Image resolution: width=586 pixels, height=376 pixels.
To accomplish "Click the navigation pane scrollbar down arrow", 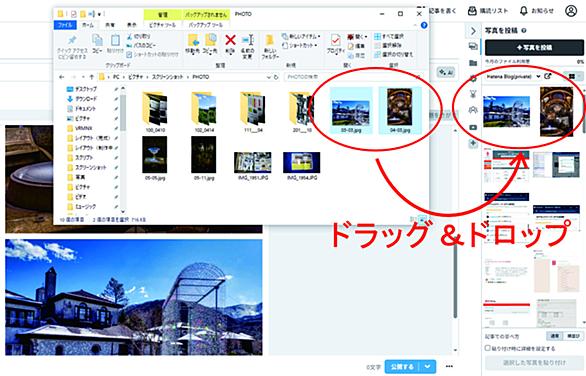I will (x=123, y=211).
